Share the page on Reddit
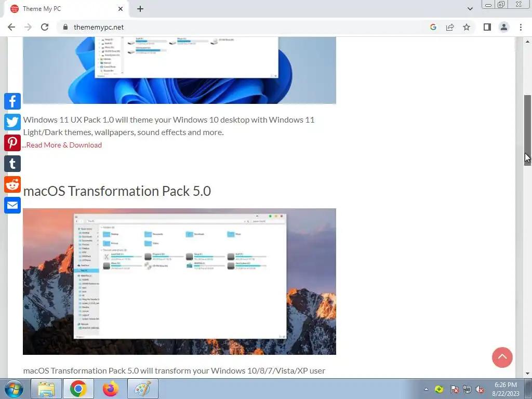 pos(12,184)
